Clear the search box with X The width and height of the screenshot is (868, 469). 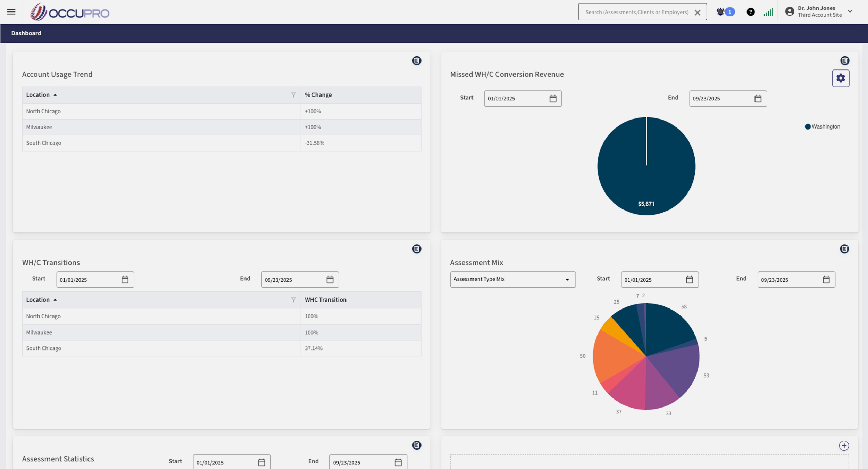(697, 13)
